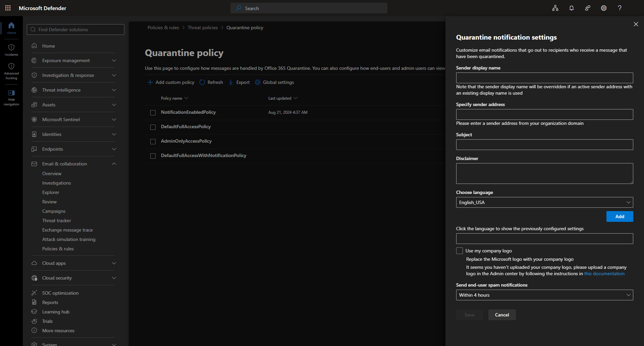Click the Cloud apps cloud icon
The width and height of the screenshot is (644, 346).
[34, 263]
